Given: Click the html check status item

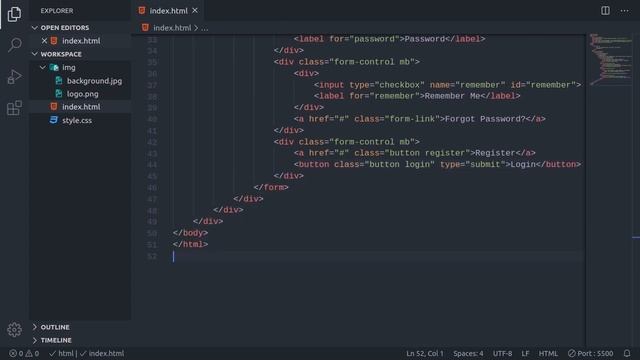Looking at the screenshot, I should click(61, 353).
